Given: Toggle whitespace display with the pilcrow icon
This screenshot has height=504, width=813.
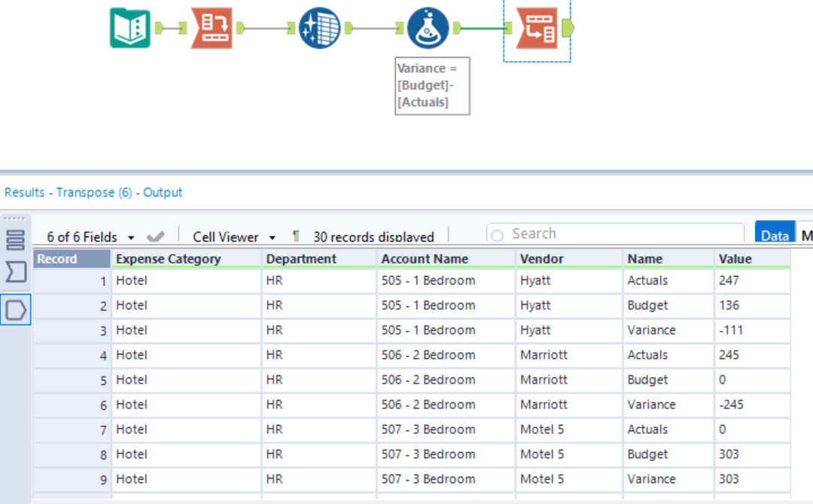Looking at the screenshot, I should 295,235.
